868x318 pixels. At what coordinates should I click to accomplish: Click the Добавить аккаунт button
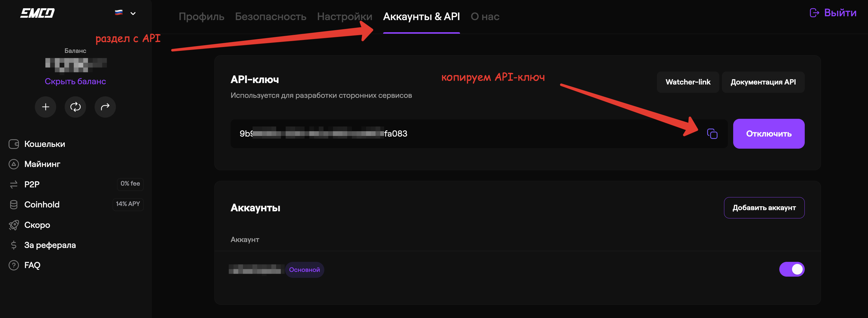point(764,208)
